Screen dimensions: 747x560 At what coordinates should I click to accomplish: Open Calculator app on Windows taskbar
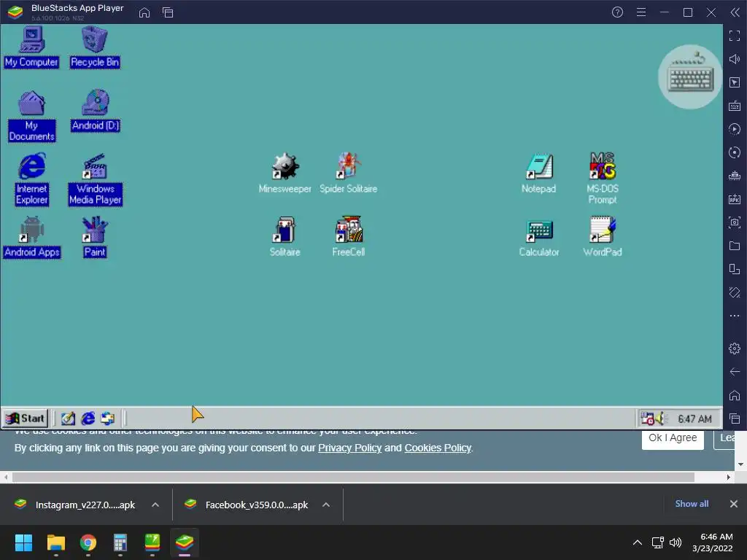(120, 542)
